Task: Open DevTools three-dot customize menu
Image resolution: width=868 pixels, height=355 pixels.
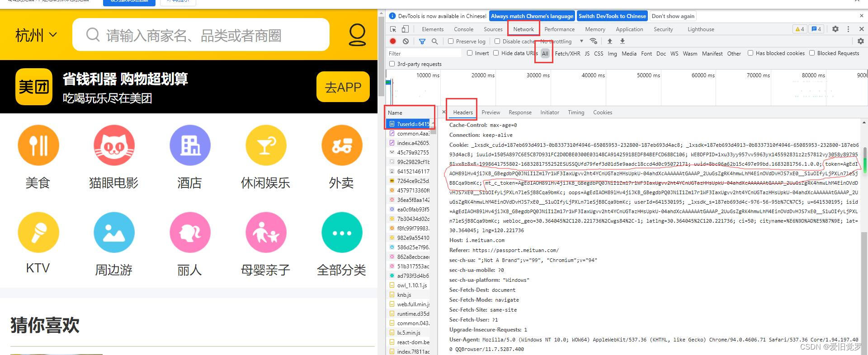Action: (848, 29)
